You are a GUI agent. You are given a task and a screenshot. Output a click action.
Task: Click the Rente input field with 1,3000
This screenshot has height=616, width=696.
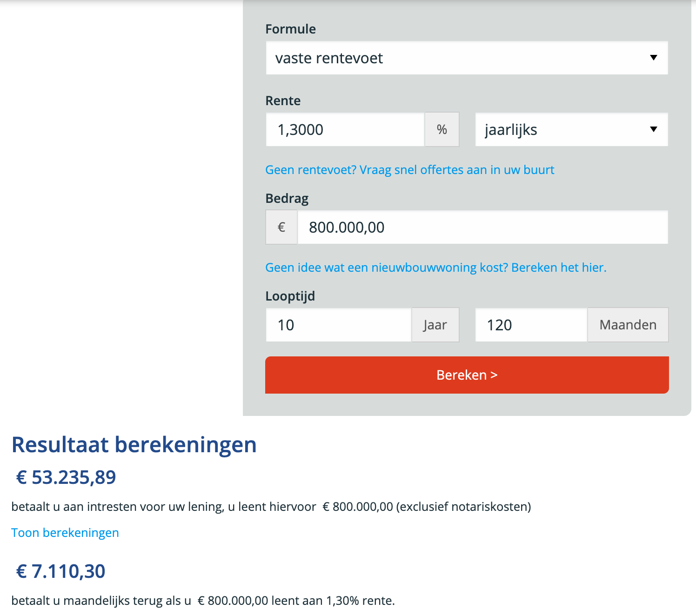point(345,129)
